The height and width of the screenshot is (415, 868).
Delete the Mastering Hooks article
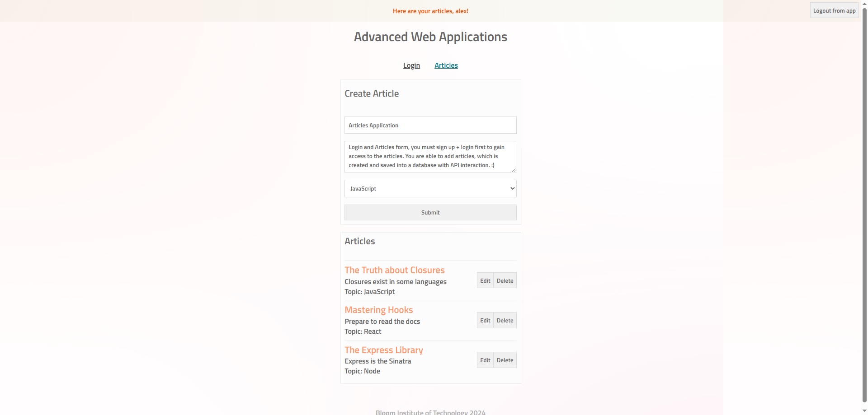click(x=505, y=320)
